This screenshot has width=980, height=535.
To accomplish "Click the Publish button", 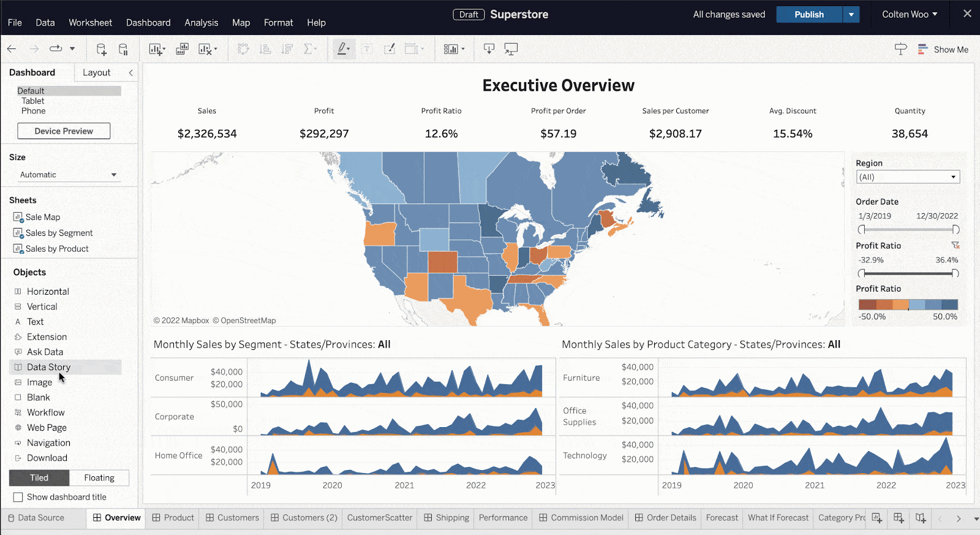I will 809,15.
